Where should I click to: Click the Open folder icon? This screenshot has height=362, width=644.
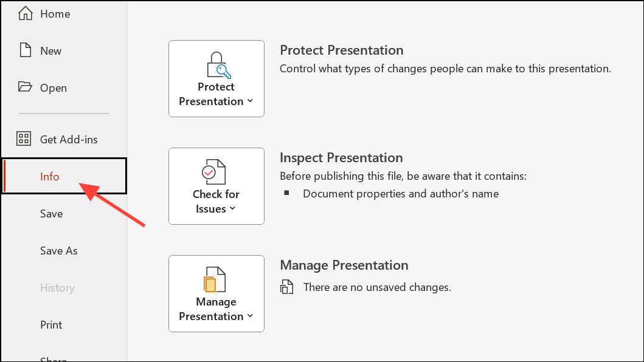point(25,87)
